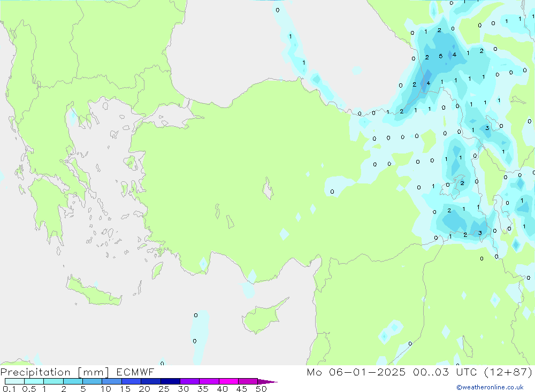Click the legend label '25'

[164, 389]
